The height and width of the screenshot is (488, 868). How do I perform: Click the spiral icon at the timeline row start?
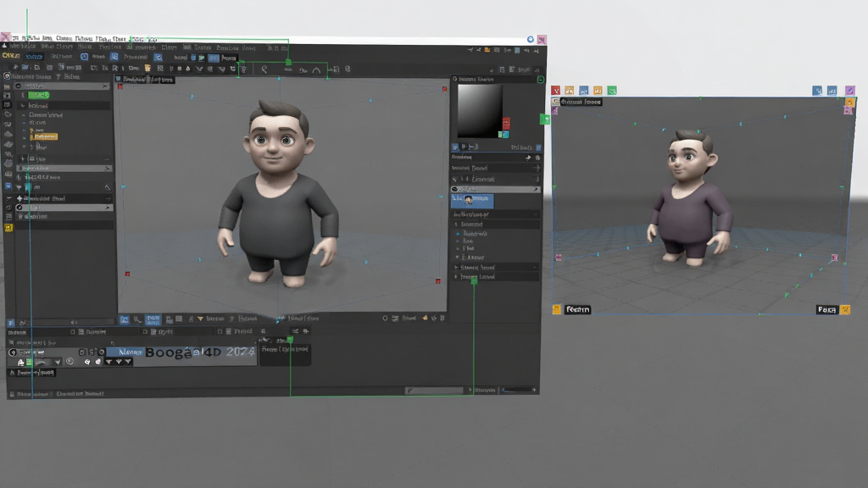click(12, 352)
